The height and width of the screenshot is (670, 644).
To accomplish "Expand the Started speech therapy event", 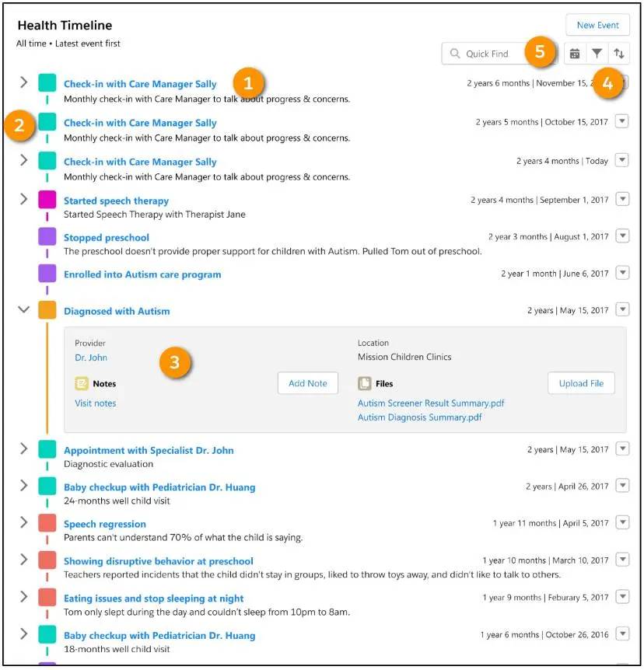I will (23, 200).
